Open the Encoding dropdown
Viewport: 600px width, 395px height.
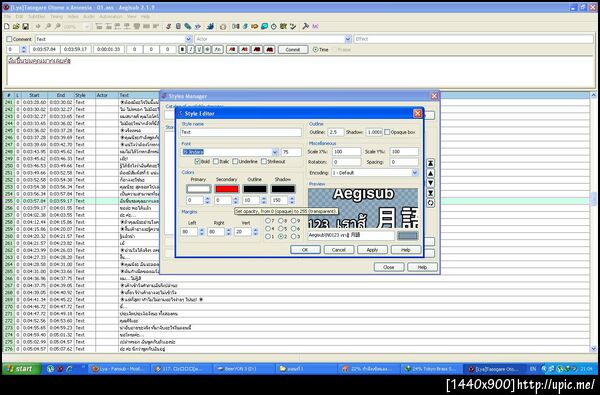[415, 173]
